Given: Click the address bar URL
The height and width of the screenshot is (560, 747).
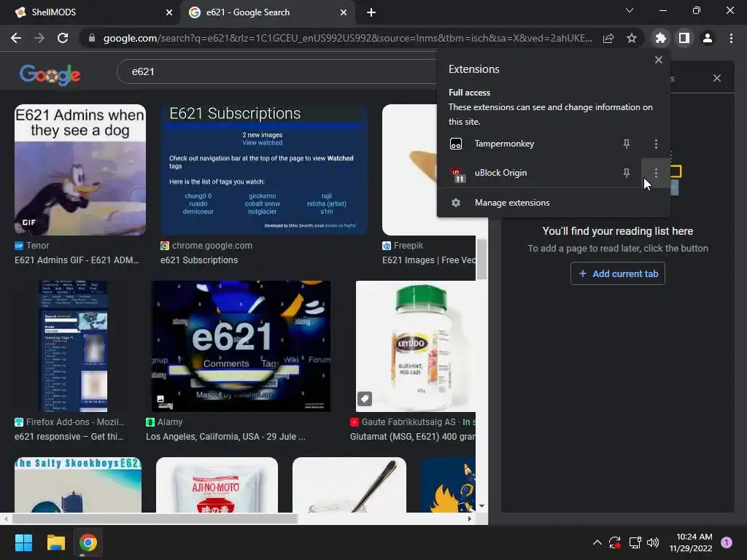Looking at the screenshot, I should coord(348,38).
